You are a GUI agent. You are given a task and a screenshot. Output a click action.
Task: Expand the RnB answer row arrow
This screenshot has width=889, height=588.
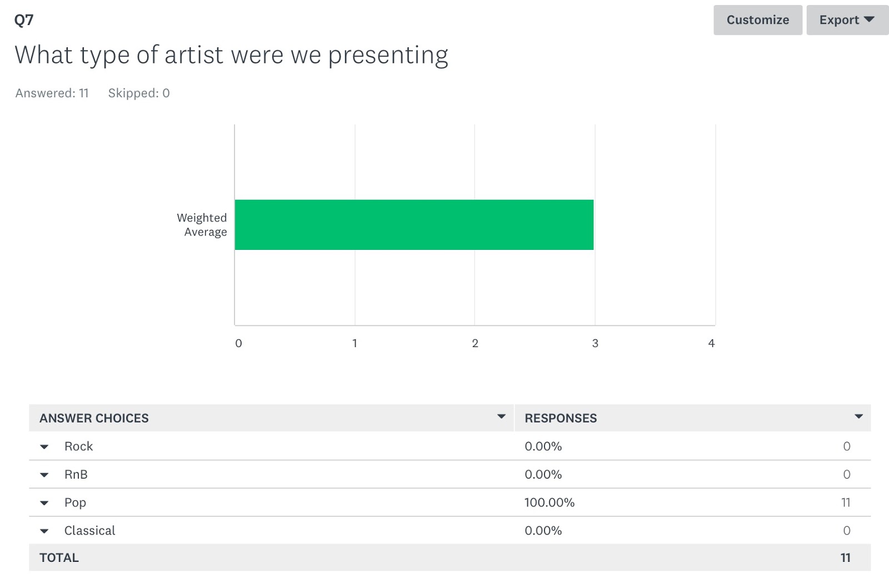point(44,475)
